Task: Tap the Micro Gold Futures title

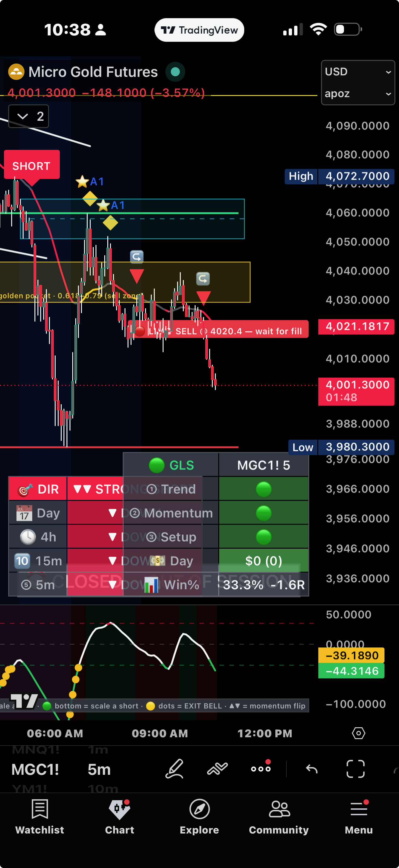Action: pos(93,72)
